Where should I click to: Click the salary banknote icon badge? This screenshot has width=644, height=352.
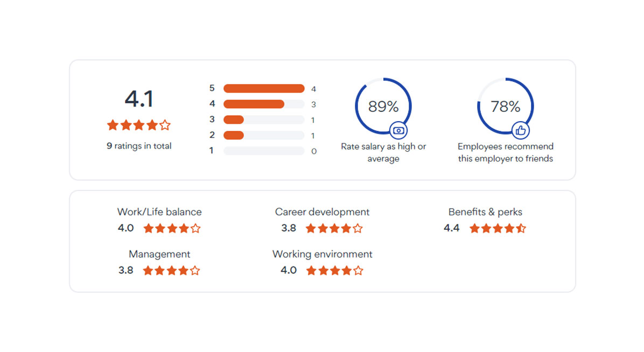[398, 131]
